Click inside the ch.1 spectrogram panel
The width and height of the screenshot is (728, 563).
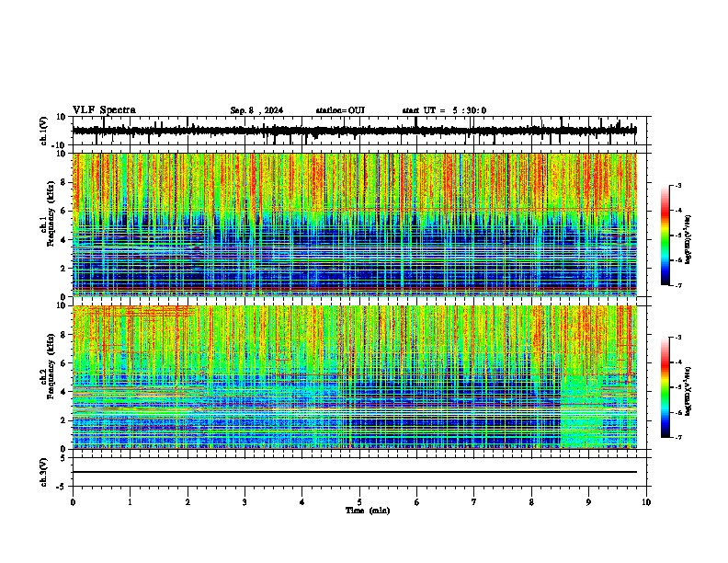point(355,224)
